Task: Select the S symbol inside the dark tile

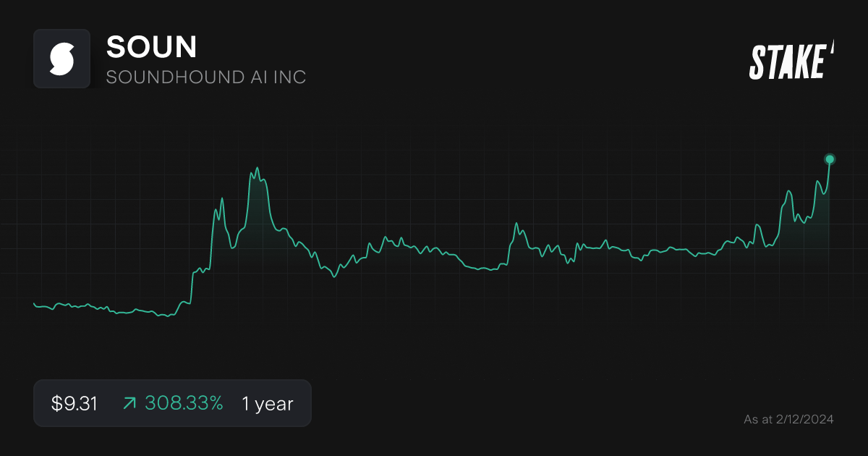Action: pos(61,59)
